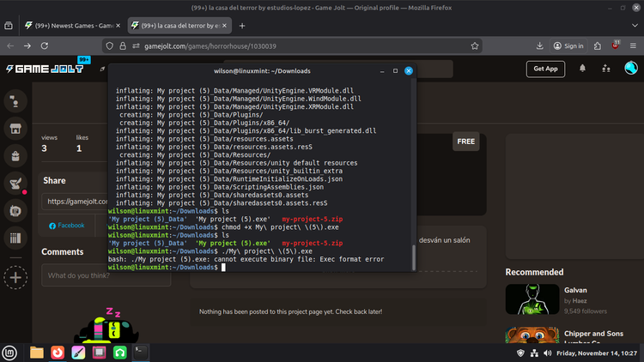
Task: Click the site padlock icon
Action: click(x=123, y=46)
